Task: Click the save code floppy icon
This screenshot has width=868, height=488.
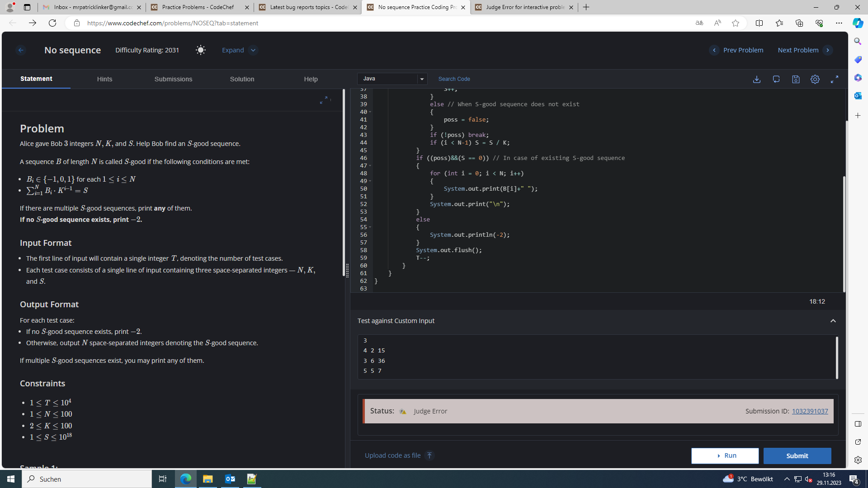Action: click(796, 79)
